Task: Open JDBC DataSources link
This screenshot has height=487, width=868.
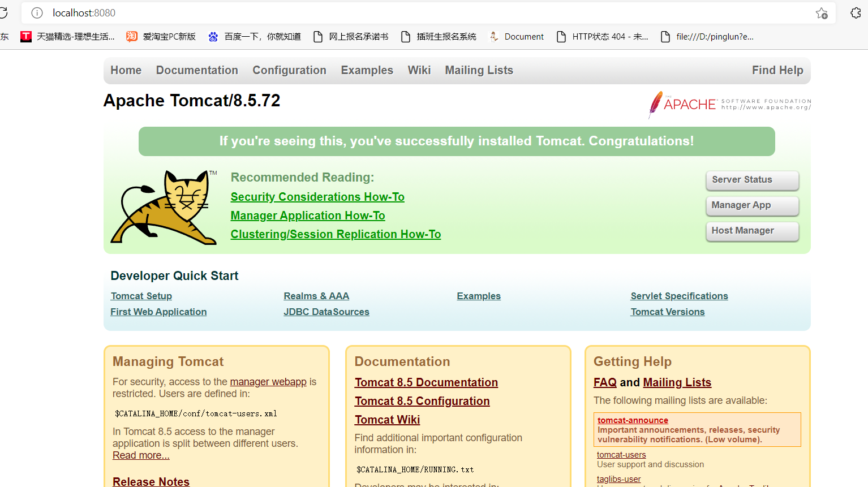Action: click(326, 312)
